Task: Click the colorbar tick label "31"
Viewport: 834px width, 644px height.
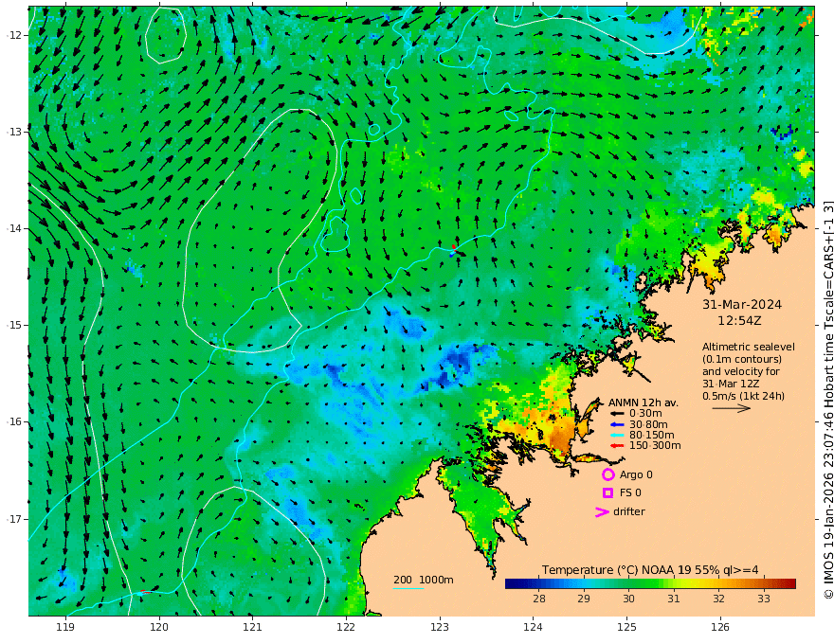Action: tap(674, 599)
